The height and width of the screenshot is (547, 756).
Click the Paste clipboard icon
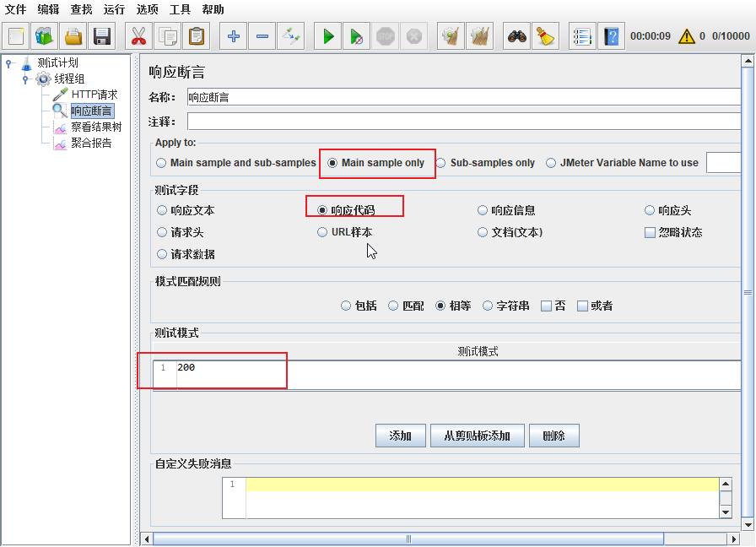click(x=197, y=36)
